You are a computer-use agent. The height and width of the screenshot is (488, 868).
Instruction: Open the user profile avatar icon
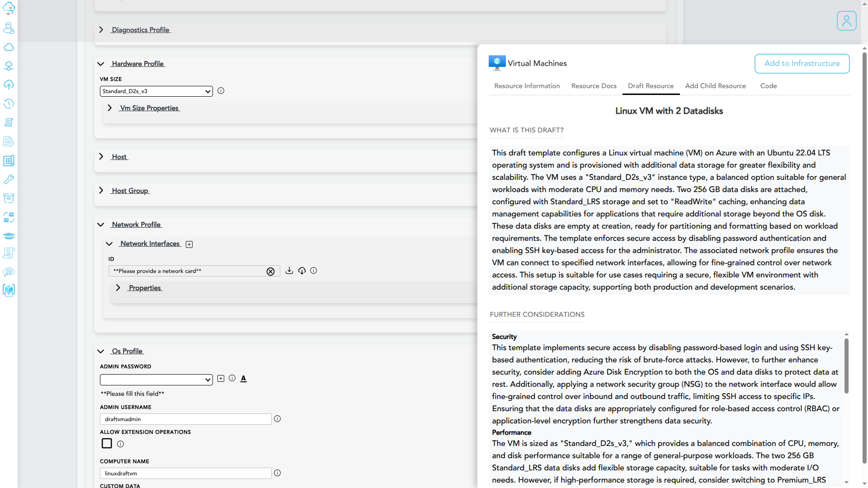[x=846, y=21]
